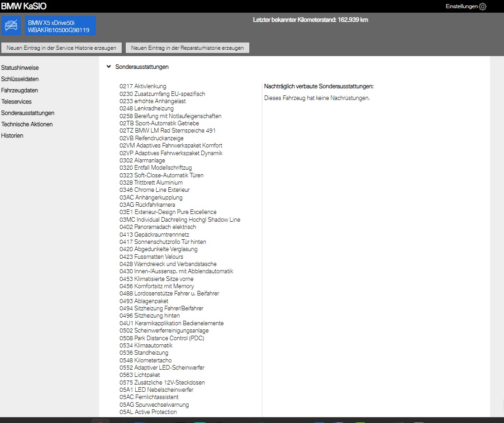The image size is (504, 423).
Task: Collapse the Sonderausstattungen section chevron
Action: click(x=109, y=67)
